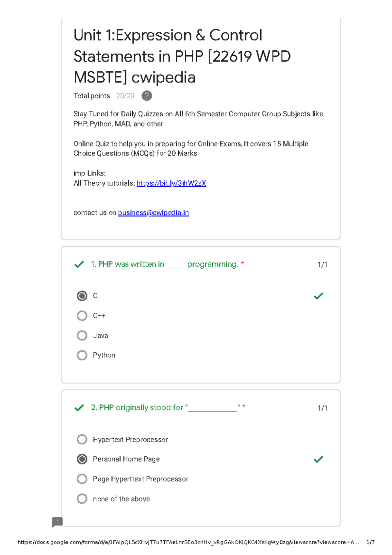Select Personal Home Page radio option
The width and height of the screenshot is (392, 555).
[82, 459]
